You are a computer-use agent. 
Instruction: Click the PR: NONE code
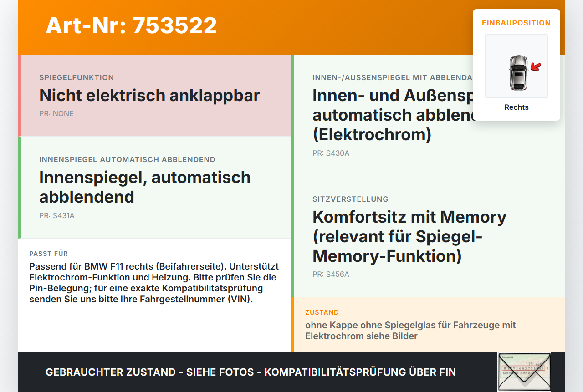pyautogui.click(x=56, y=114)
